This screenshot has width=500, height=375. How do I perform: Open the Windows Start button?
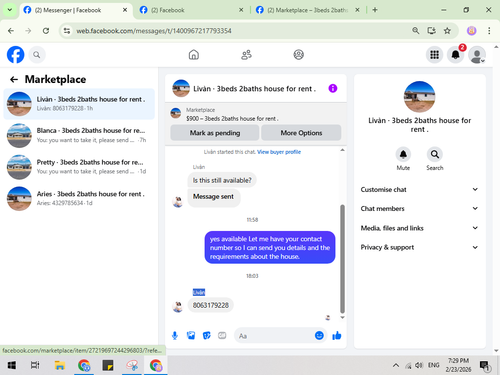12,365
